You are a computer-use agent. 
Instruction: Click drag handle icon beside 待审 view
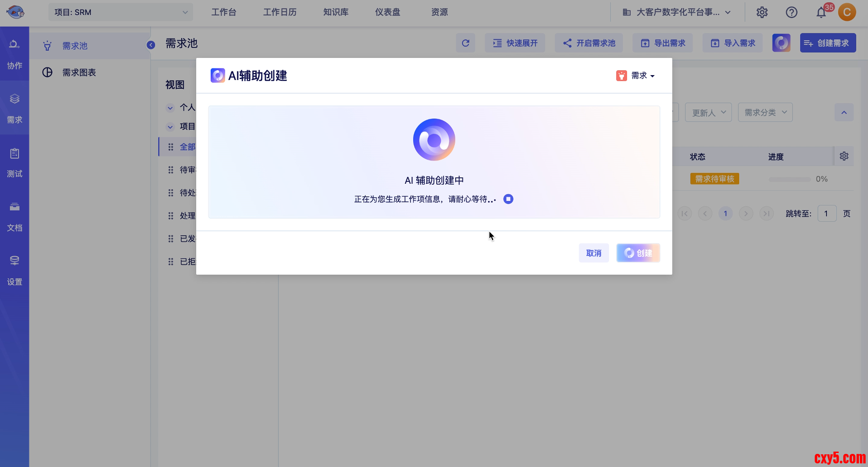pos(171,170)
